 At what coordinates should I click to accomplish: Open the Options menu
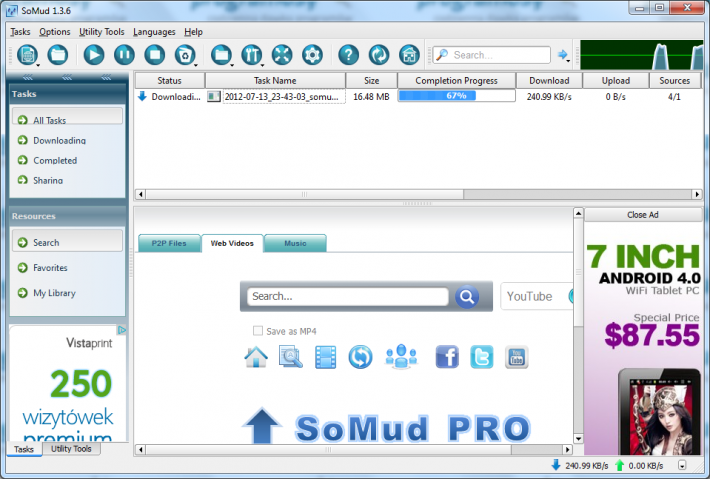coord(55,32)
